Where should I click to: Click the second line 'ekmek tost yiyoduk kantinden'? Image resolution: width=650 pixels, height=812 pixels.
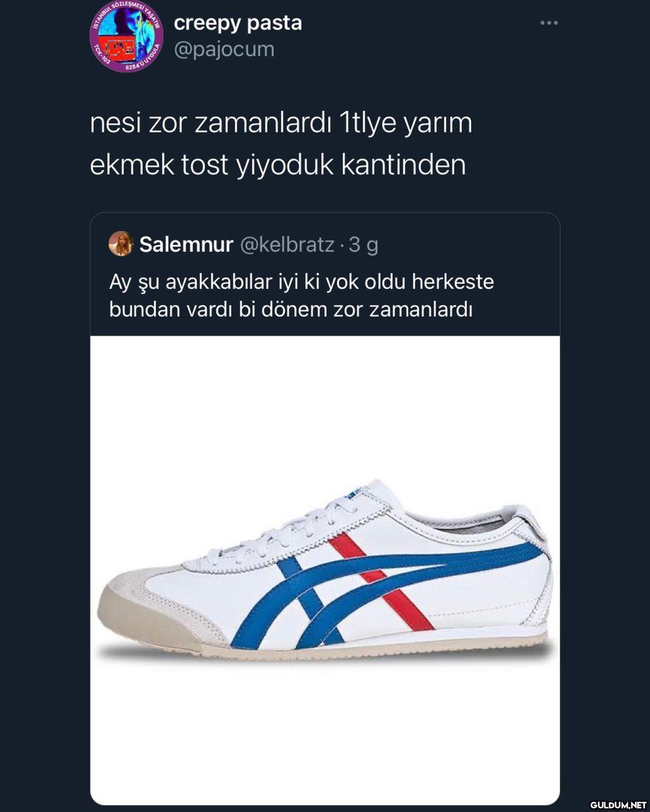coord(278,165)
